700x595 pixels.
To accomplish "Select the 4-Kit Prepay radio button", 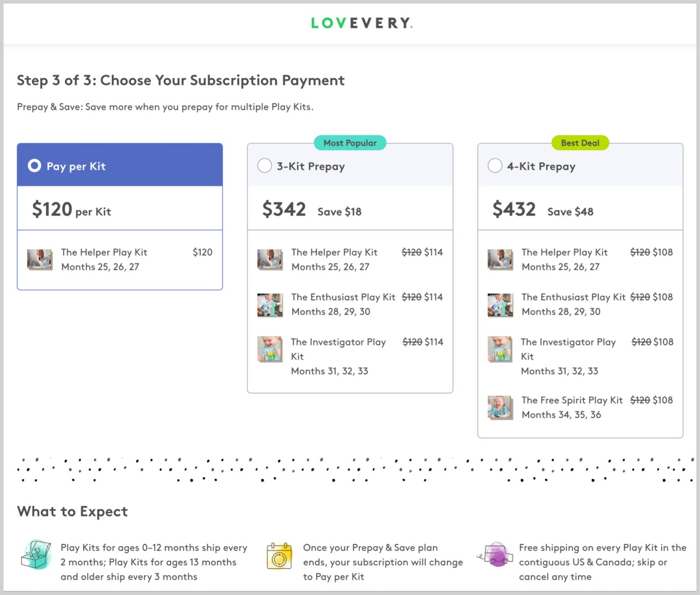I will (495, 166).
